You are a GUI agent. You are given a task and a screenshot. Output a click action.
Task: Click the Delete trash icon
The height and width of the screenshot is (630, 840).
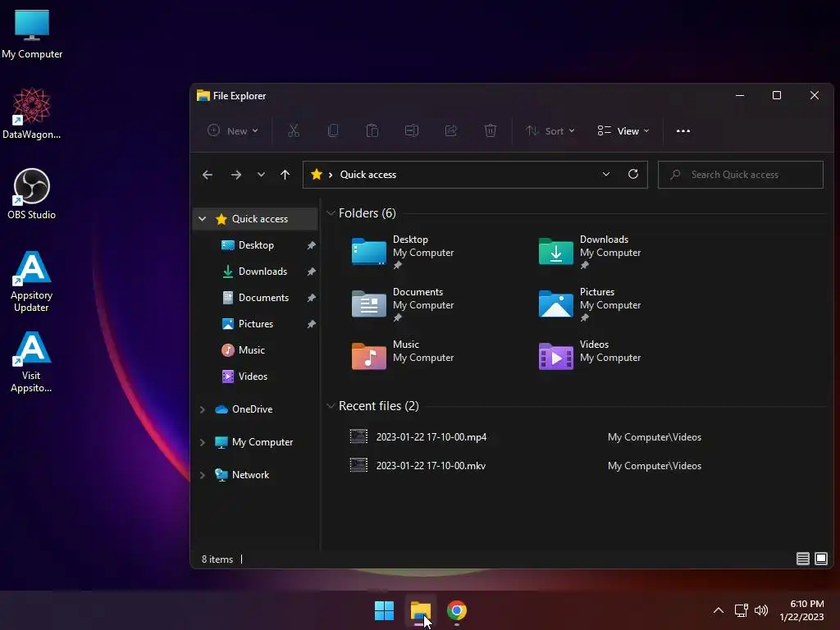click(491, 130)
